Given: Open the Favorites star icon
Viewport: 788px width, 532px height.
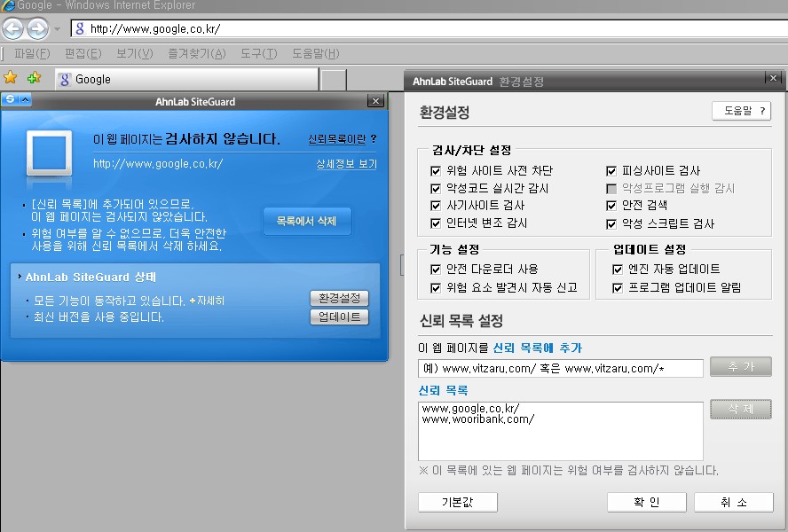Looking at the screenshot, I should [10, 78].
